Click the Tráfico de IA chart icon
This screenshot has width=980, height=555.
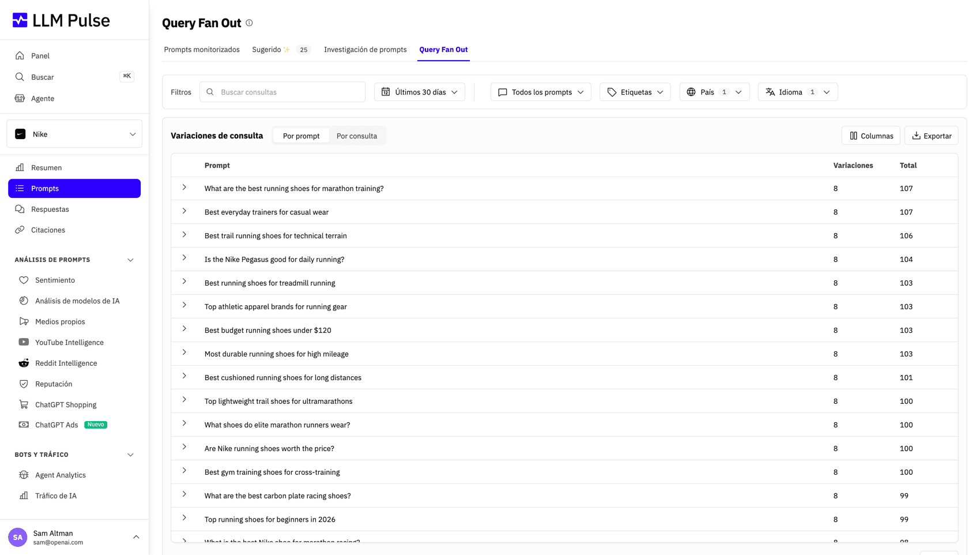tap(24, 496)
